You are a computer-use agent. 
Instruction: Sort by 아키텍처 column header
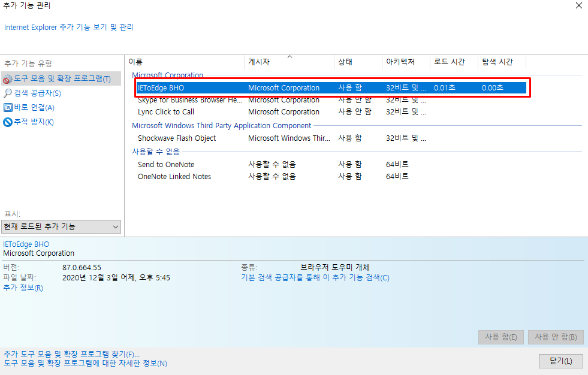pyautogui.click(x=406, y=62)
